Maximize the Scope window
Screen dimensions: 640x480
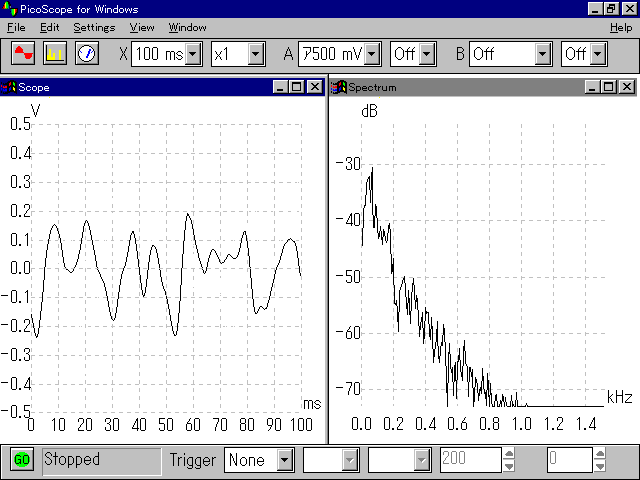296,87
